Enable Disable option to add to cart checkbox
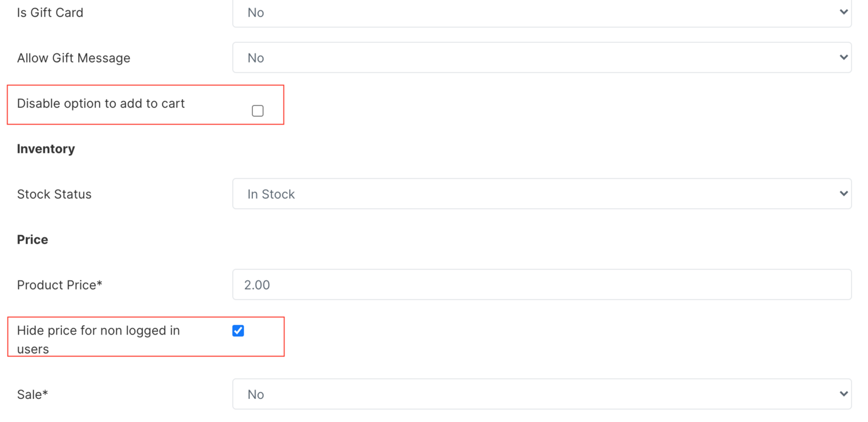Image resolution: width=868 pixels, height=422 pixels. click(258, 111)
